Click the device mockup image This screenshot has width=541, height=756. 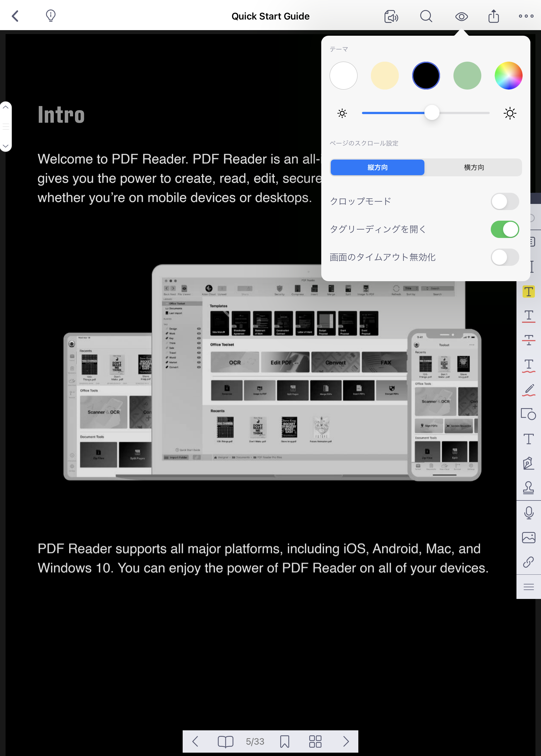(x=272, y=372)
